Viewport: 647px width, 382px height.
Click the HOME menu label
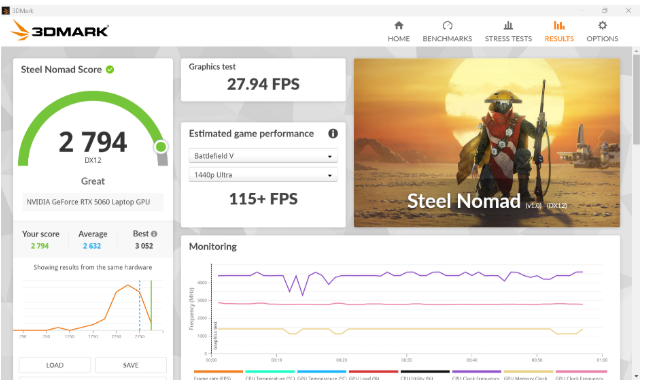click(399, 39)
